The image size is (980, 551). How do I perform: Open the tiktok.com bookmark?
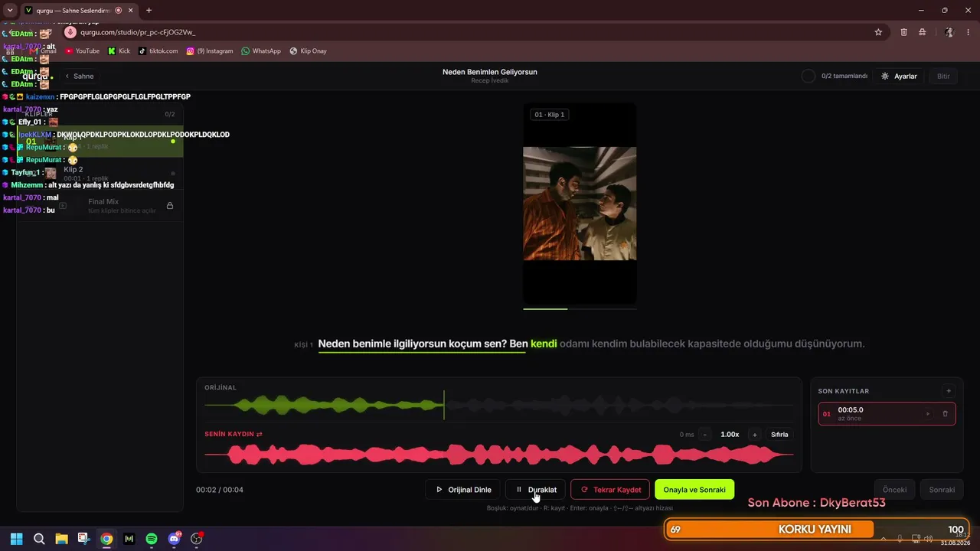point(158,51)
